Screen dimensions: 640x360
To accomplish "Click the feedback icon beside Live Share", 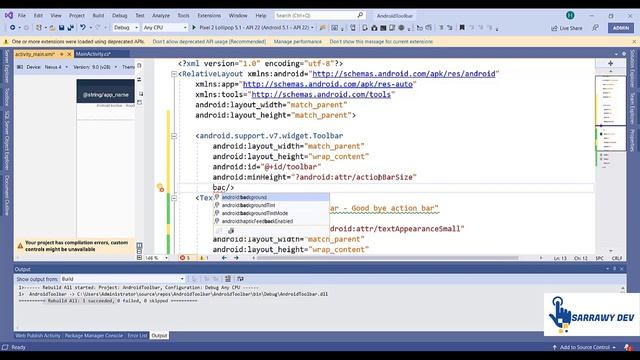I will tap(596, 28).
